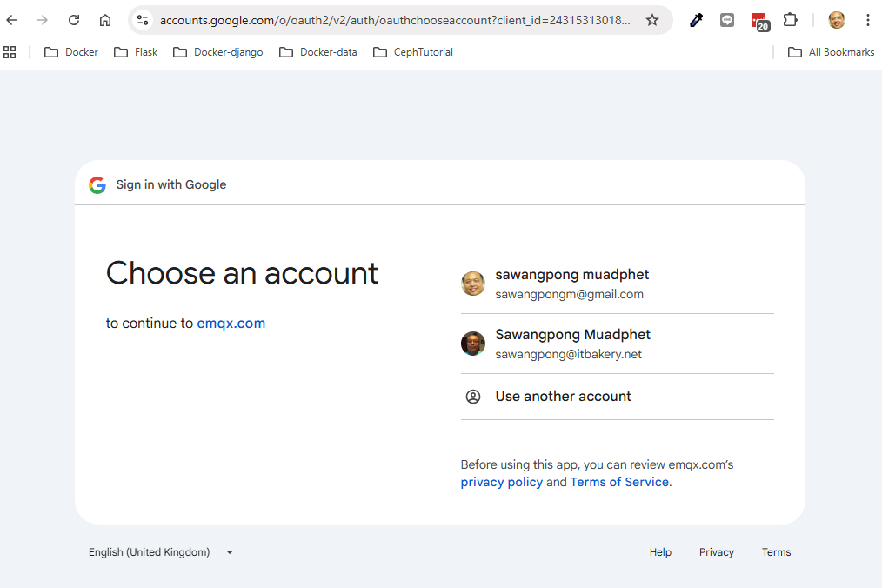Open the apps grid in bookmarks bar
Image resolution: width=882 pixels, height=588 pixels.
tap(10, 52)
